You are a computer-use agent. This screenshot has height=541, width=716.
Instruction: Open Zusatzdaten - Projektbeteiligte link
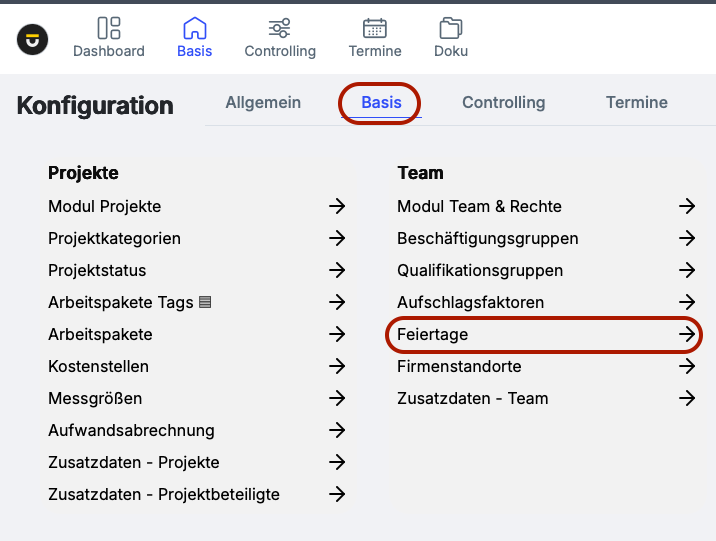pos(164,494)
